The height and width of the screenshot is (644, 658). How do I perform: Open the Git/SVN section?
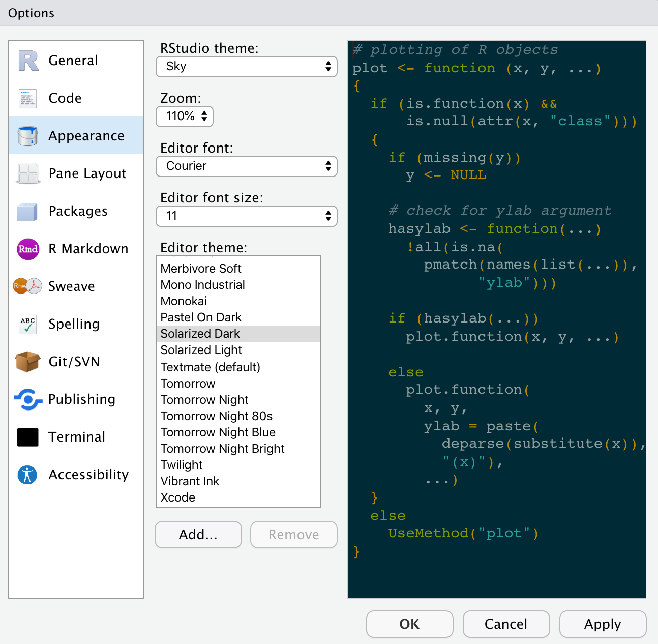(76, 362)
